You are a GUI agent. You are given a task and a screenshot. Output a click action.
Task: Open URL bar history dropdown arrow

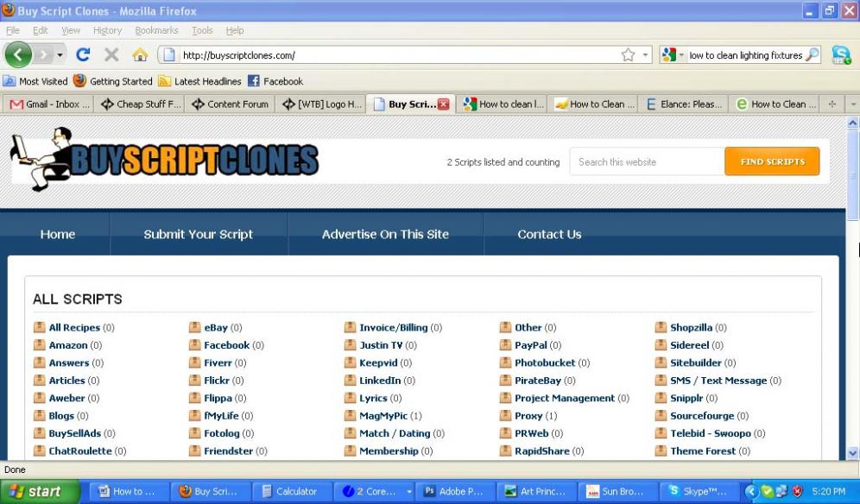click(645, 55)
